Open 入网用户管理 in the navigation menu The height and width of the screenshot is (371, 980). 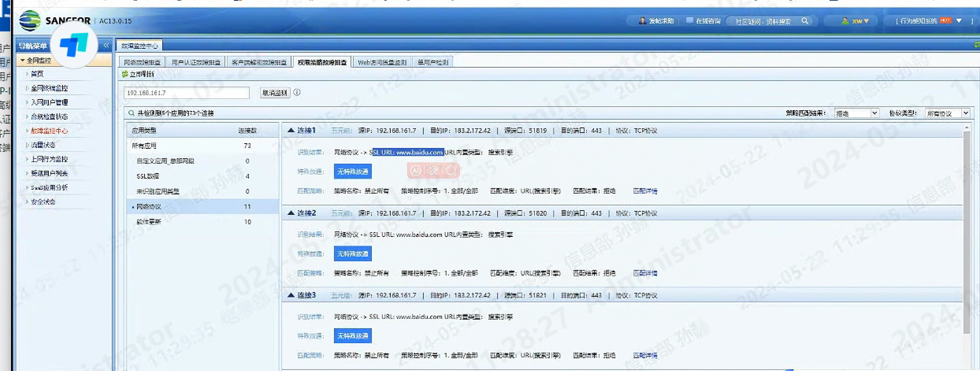49,103
